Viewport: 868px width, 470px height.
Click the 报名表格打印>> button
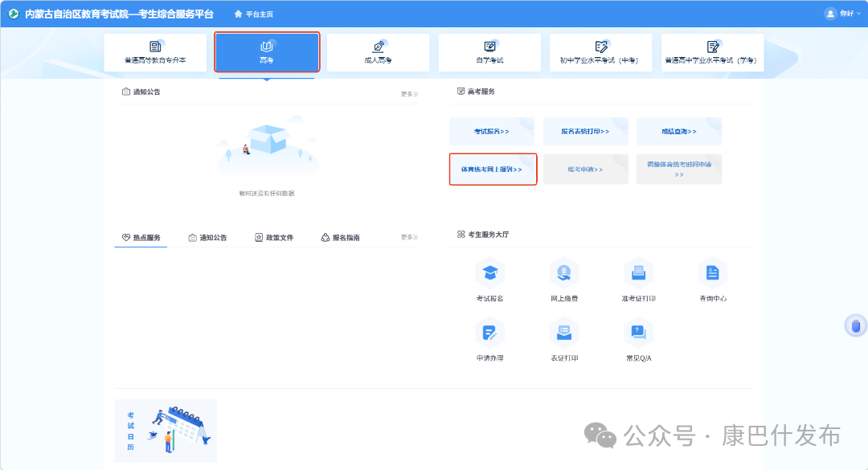pos(585,132)
